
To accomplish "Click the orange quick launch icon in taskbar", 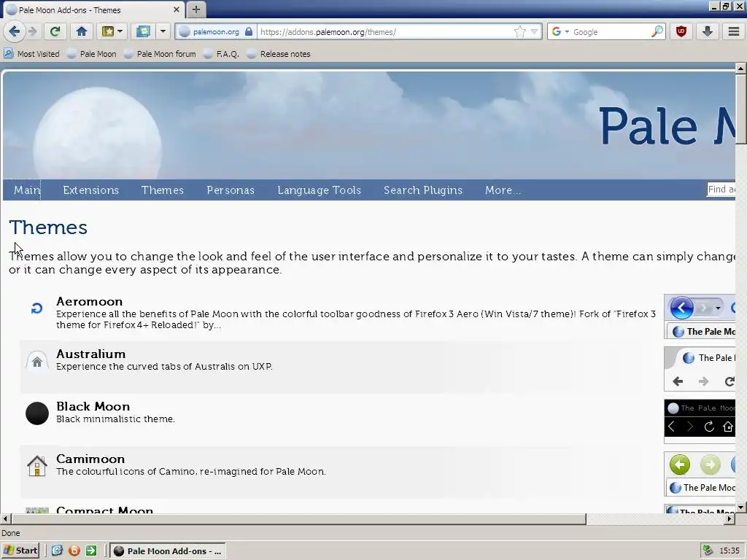I will (x=74, y=551).
